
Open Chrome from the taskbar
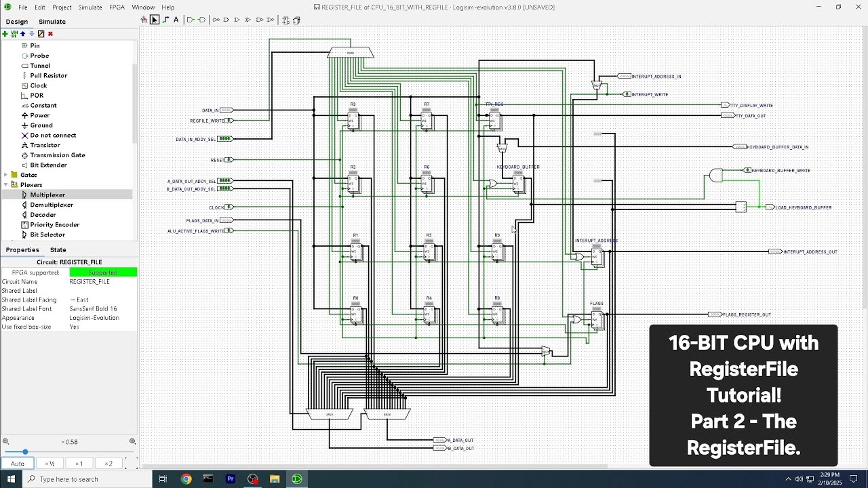pyautogui.click(x=186, y=479)
